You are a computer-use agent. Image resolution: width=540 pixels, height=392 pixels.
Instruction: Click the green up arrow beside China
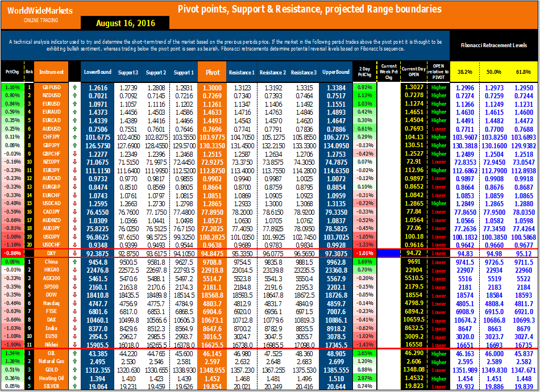[74, 262]
